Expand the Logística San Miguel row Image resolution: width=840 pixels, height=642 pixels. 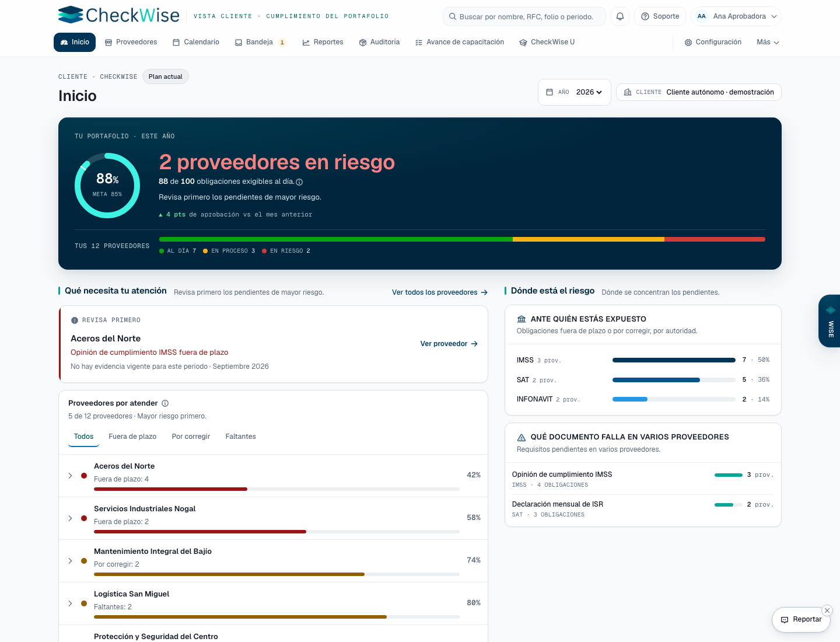[x=70, y=603]
